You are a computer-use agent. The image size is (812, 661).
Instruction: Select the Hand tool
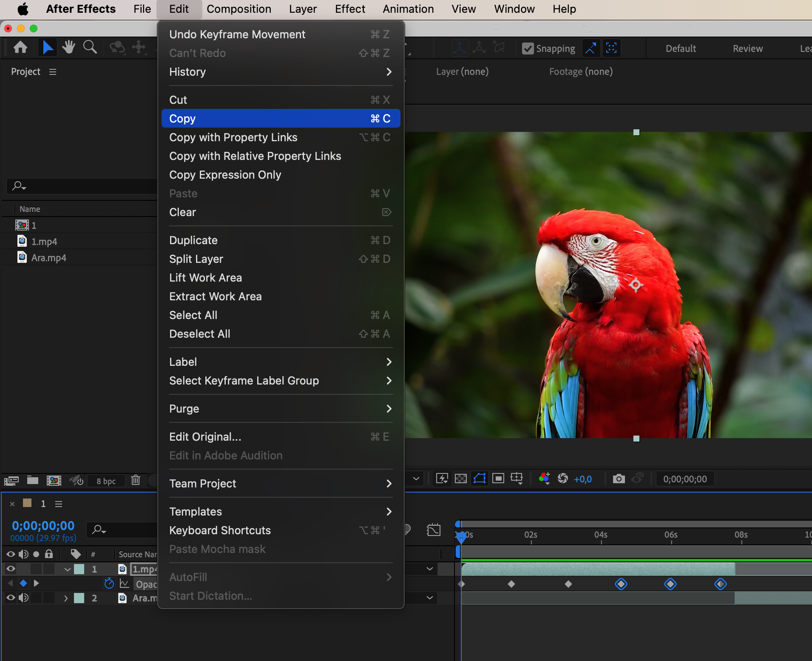pos(68,47)
